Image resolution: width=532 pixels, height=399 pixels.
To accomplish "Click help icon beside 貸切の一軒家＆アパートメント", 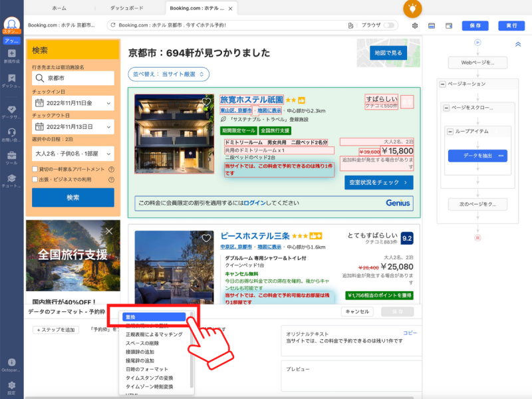I will [111, 170].
